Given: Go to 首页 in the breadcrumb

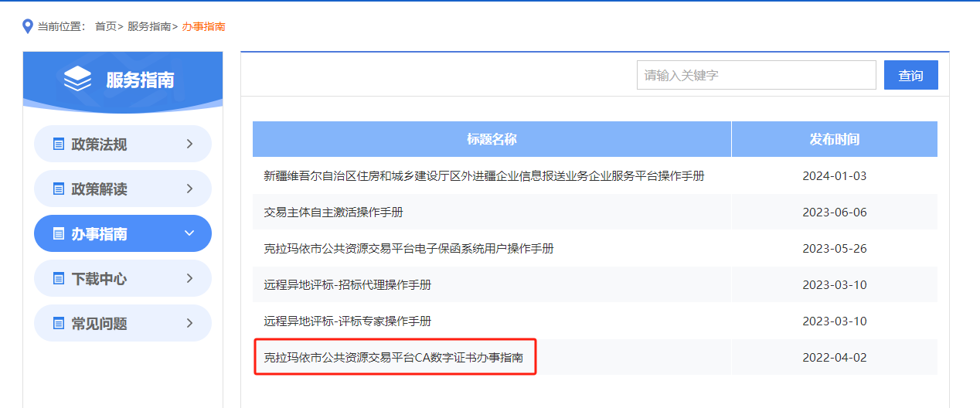Looking at the screenshot, I should tap(105, 26).
